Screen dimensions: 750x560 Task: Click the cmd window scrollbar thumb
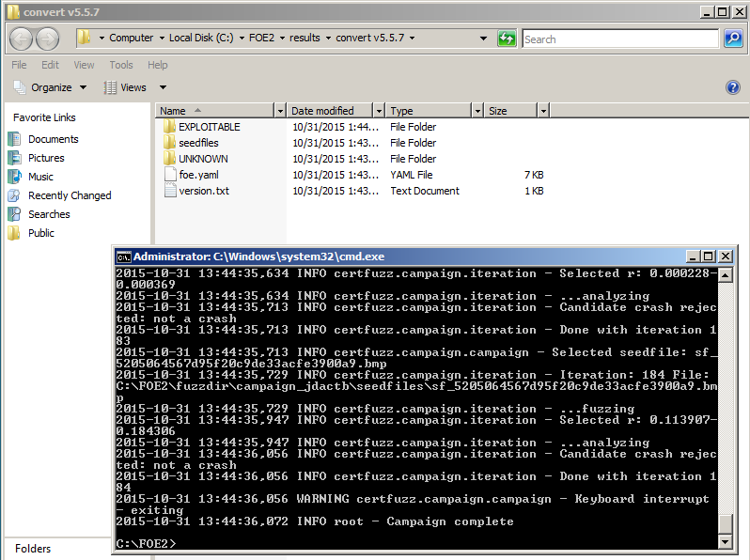pyautogui.click(x=726, y=524)
